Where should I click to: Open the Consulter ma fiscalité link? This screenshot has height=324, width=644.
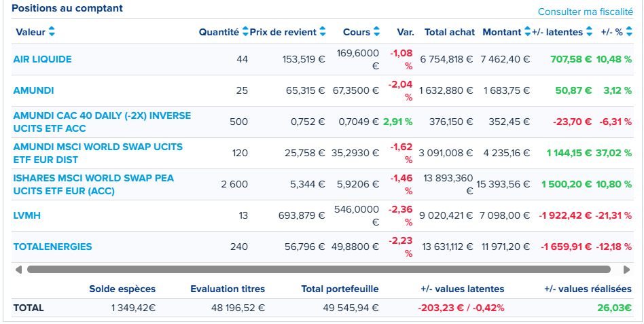tap(585, 12)
